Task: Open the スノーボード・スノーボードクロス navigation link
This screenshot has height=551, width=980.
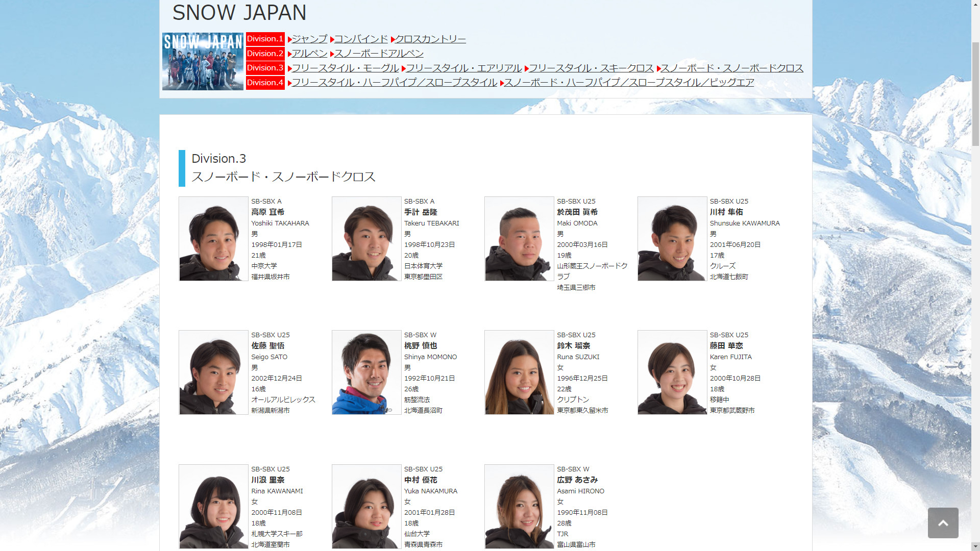Action: (x=732, y=68)
